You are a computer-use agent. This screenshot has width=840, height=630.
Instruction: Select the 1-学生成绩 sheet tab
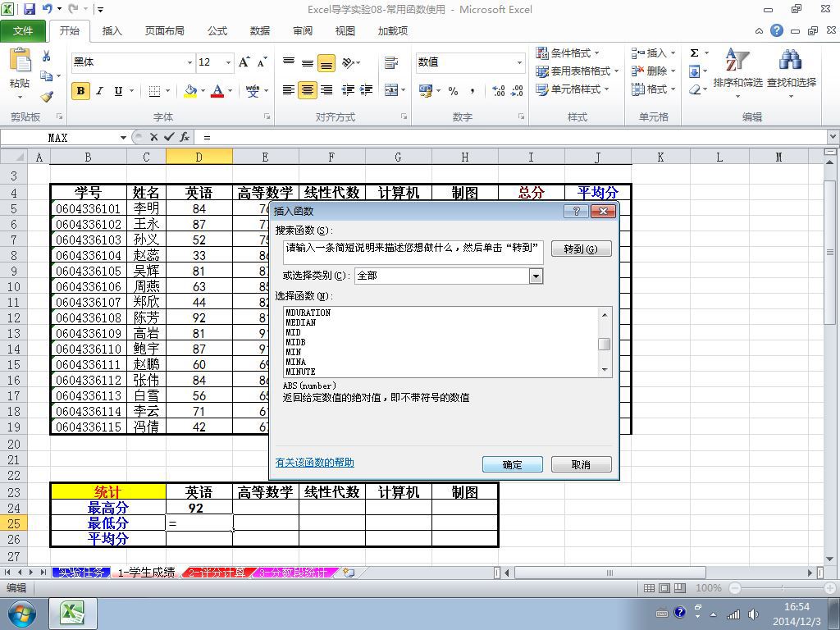pos(146,573)
